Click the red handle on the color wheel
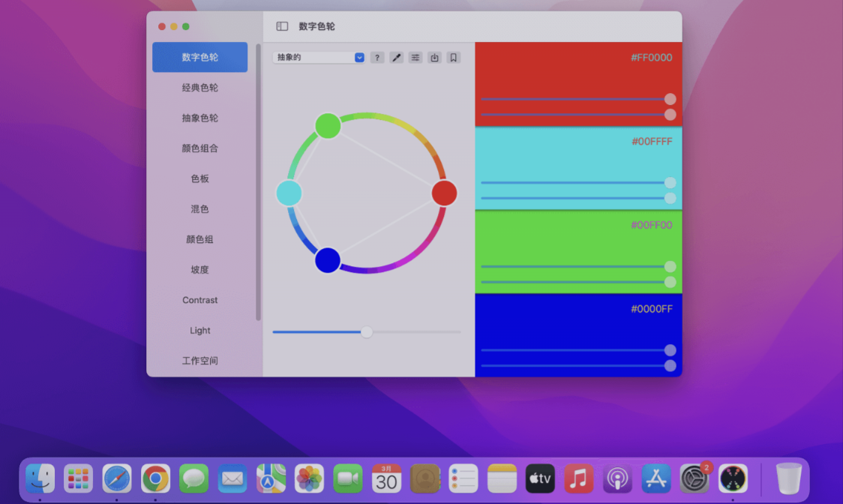 click(444, 193)
